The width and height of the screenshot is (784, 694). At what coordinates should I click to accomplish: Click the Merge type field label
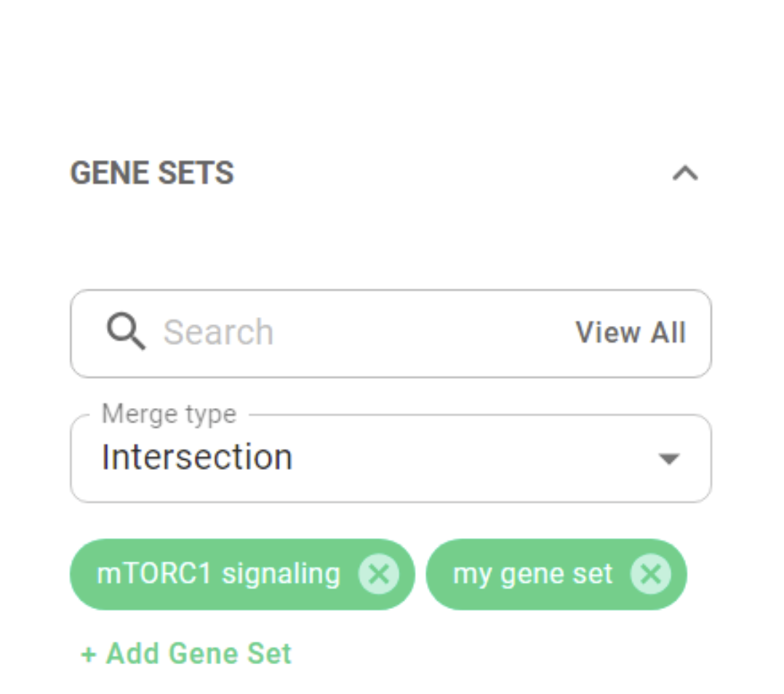coord(169,414)
